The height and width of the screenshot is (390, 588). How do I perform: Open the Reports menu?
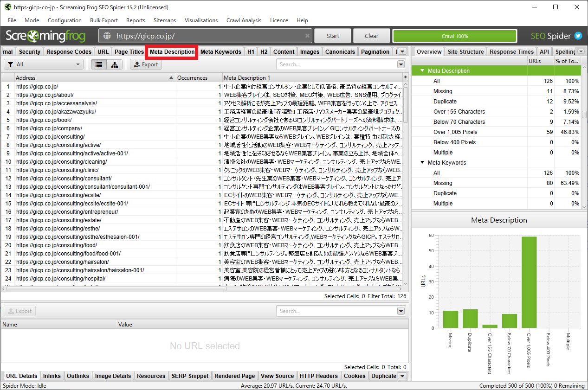(x=136, y=20)
